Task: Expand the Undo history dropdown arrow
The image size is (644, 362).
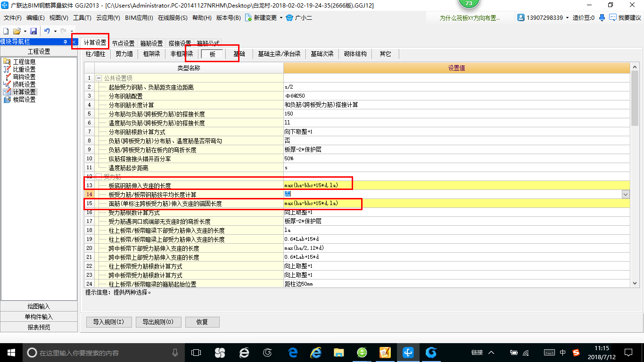Action: click(x=55, y=31)
